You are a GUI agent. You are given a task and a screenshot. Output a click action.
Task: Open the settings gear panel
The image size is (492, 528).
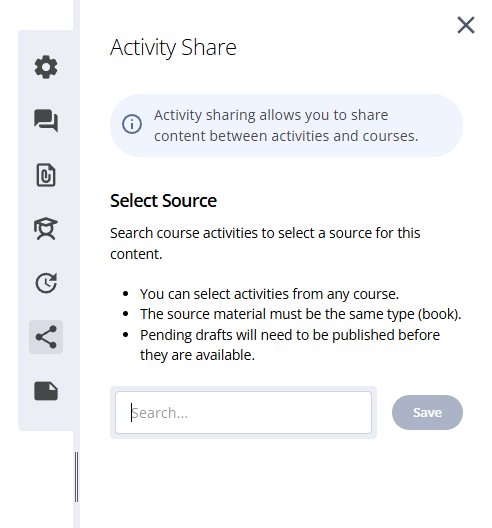(46, 67)
